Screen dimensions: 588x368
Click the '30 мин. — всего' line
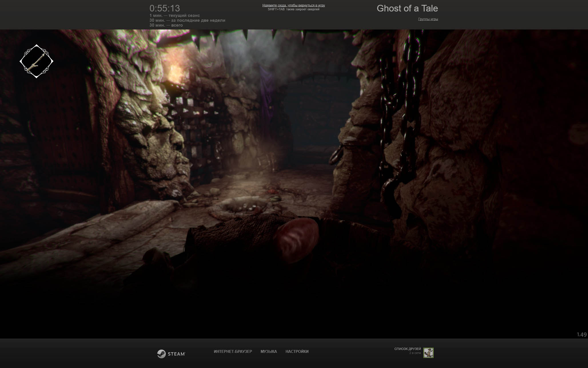166,25
